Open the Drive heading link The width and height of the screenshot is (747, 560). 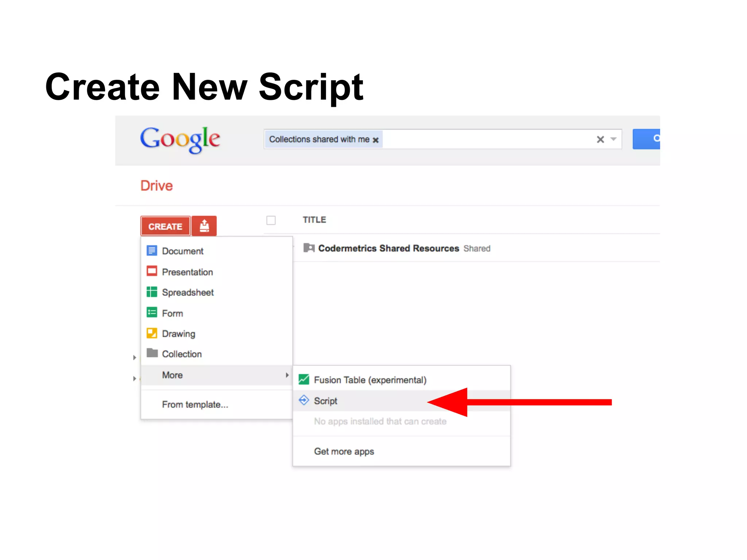point(156,186)
